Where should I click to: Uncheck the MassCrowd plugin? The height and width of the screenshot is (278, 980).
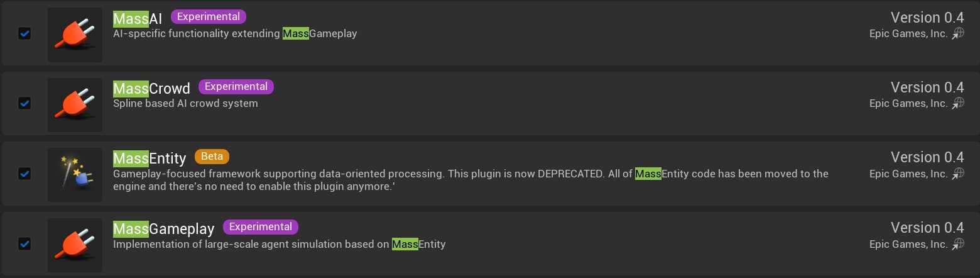(24, 103)
